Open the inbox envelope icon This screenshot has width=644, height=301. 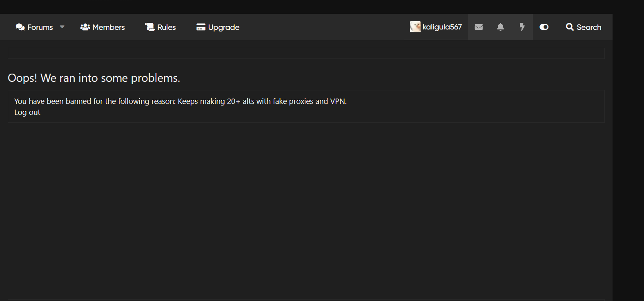479,27
